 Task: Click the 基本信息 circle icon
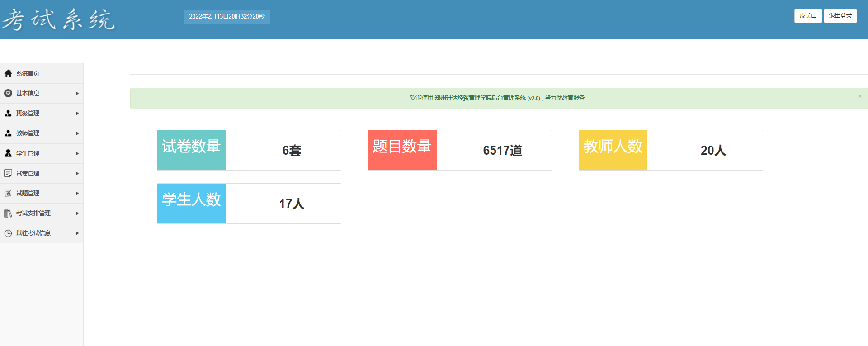coord(8,93)
